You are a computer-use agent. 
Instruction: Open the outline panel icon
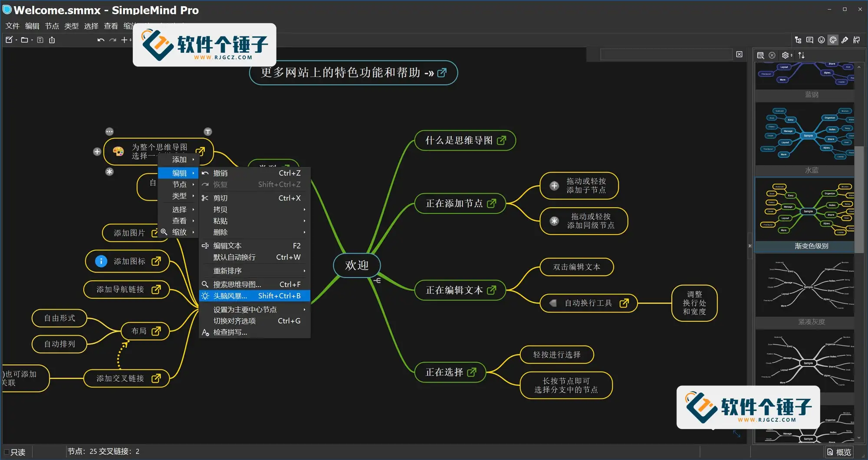(798, 40)
